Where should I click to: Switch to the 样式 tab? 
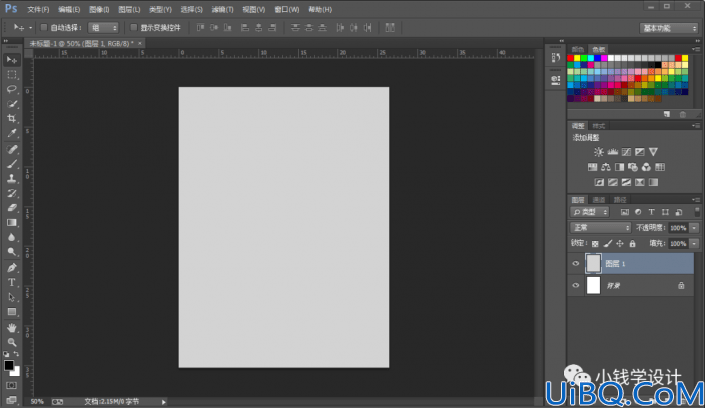(x=598, y=126)
